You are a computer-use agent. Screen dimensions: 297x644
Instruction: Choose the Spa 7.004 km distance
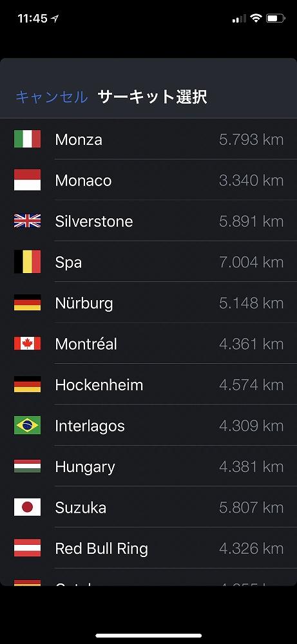click(251, 262)
